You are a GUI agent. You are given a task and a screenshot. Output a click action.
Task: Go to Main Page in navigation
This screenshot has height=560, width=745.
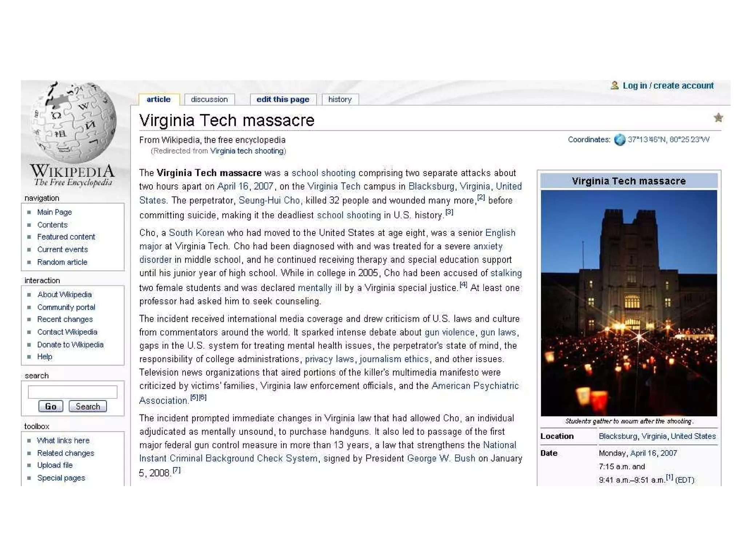55,212
